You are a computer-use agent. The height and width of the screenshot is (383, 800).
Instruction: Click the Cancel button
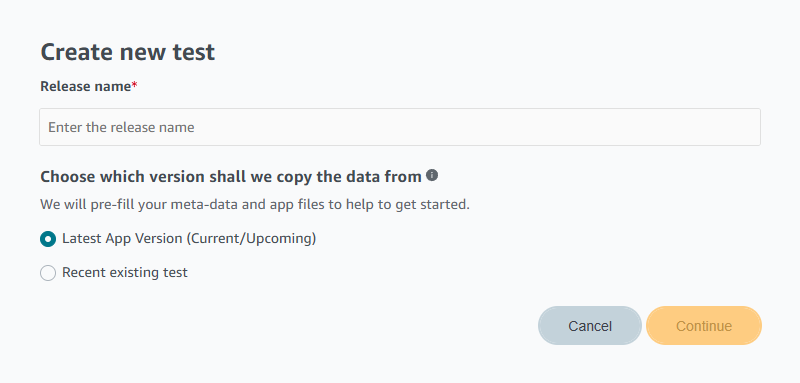click(x=590, y=326)
